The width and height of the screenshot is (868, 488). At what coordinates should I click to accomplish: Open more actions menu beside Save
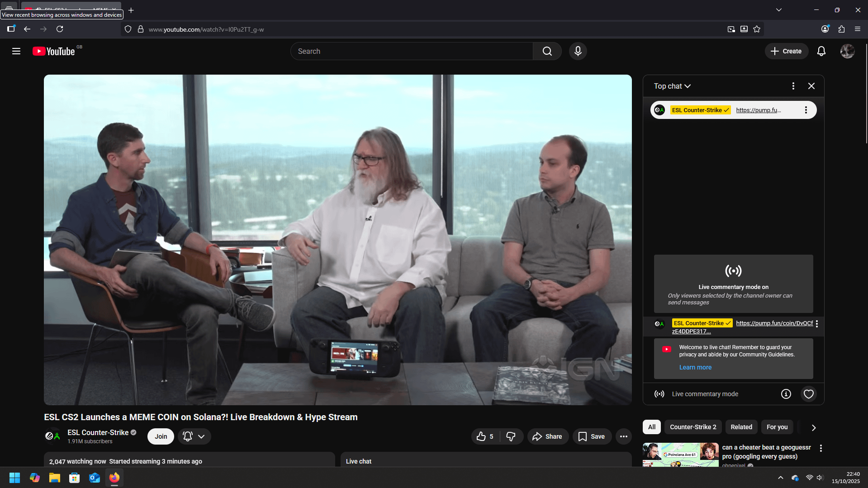point(624,436)
